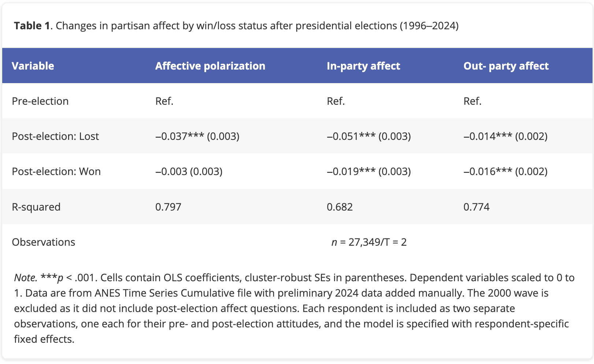Viewport: 594px width, 364px height.
Task: Select the "Out- party affect" column header
Action: pyautogui.click(x=506, y=66)
